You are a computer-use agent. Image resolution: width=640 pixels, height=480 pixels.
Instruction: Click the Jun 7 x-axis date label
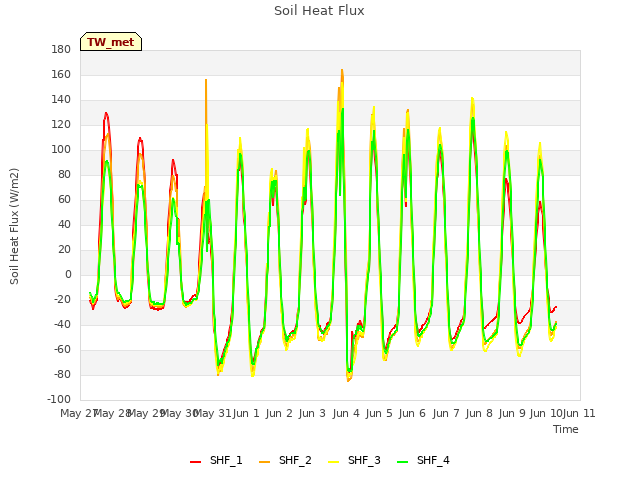(446, 413)
